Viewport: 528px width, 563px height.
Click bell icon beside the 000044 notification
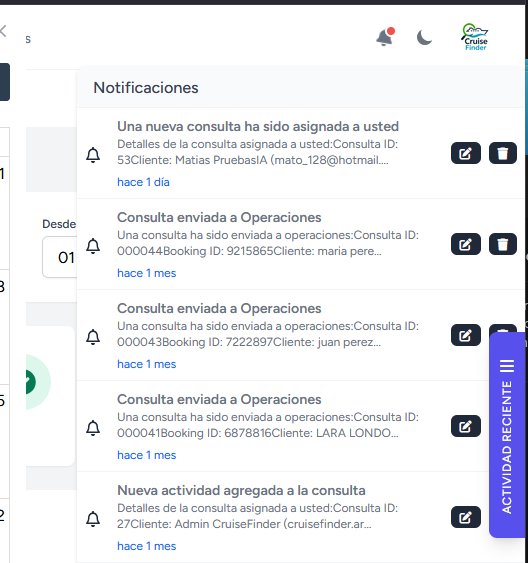[93, 246]
